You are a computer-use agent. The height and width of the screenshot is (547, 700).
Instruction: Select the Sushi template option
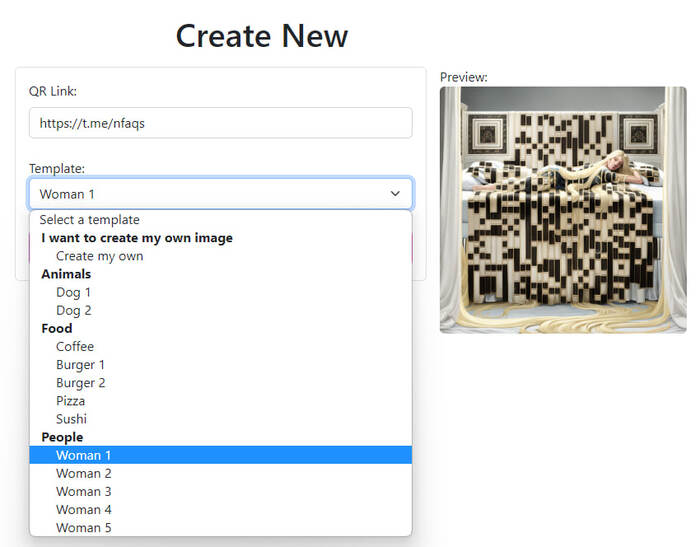pos(221,419)
